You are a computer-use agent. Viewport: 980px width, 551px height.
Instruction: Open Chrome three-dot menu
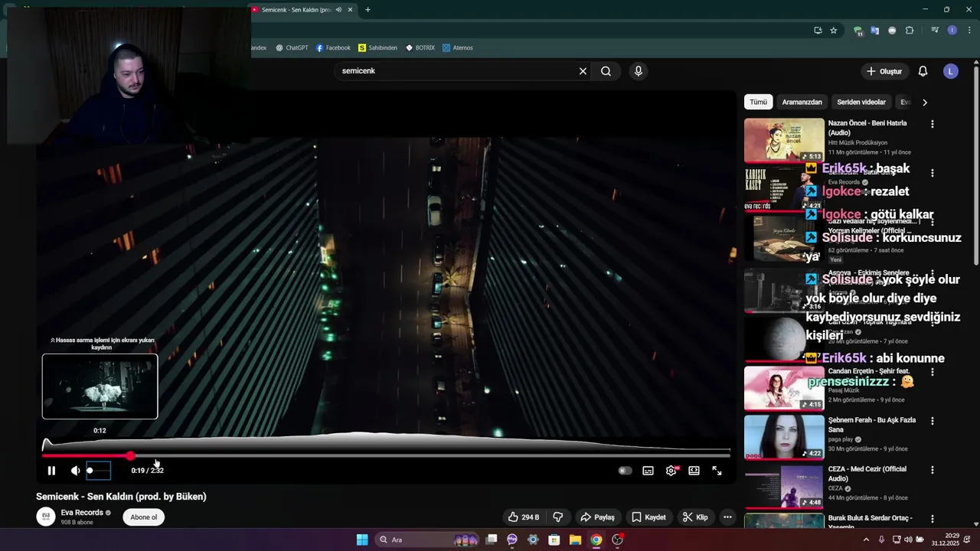pos(969,31)
